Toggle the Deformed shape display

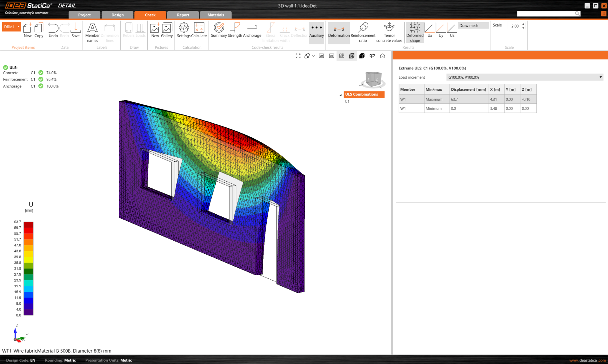coord(415,32)
